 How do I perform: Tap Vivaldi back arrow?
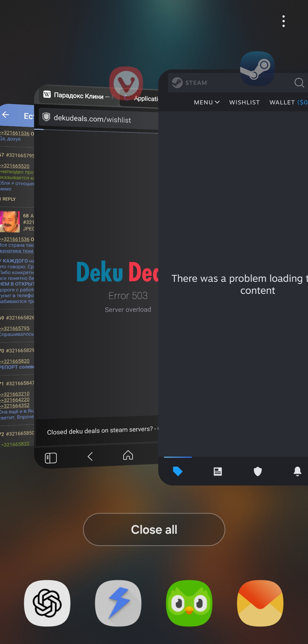point(90,456)
